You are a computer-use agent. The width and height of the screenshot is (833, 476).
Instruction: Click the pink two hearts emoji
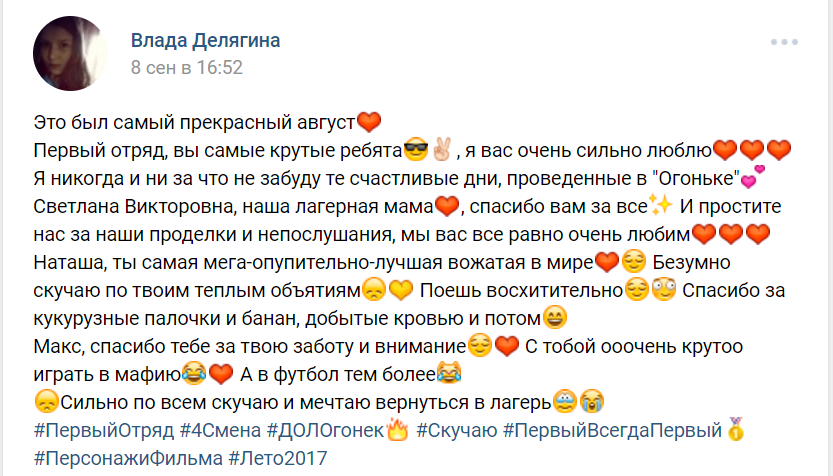[x=753, y=177]
